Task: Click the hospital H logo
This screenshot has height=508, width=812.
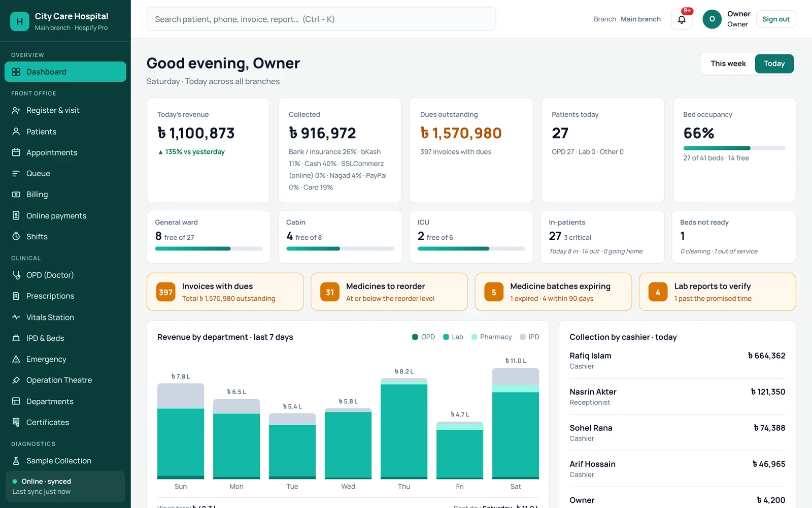Action: 20,21
